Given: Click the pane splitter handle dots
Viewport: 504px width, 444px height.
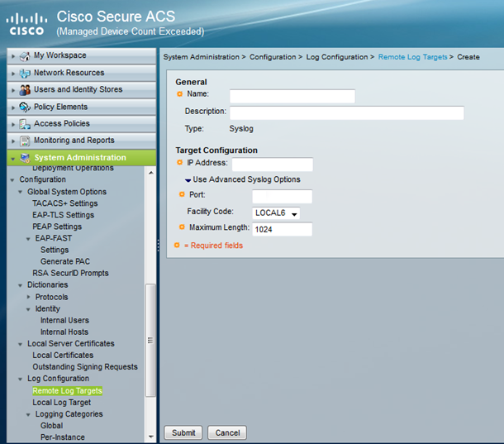Looking at the screenshot, I should pyautogui.click(x=158, y=246).
